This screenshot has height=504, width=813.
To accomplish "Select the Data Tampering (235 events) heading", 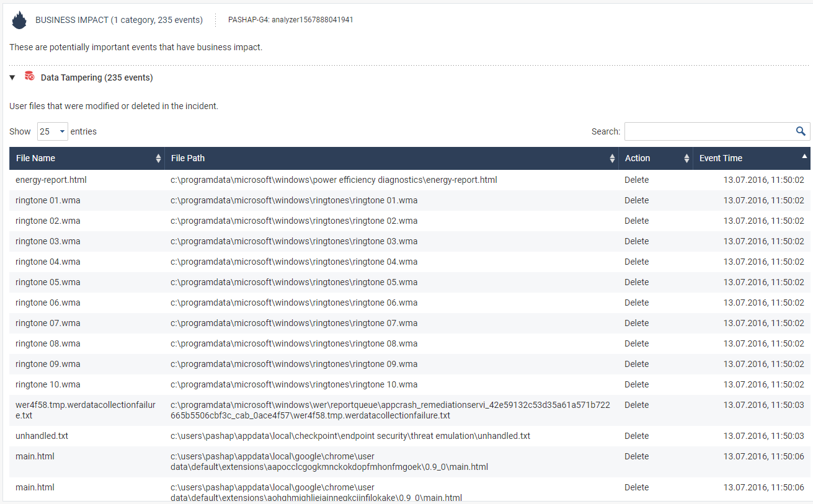I will (97, 77).
